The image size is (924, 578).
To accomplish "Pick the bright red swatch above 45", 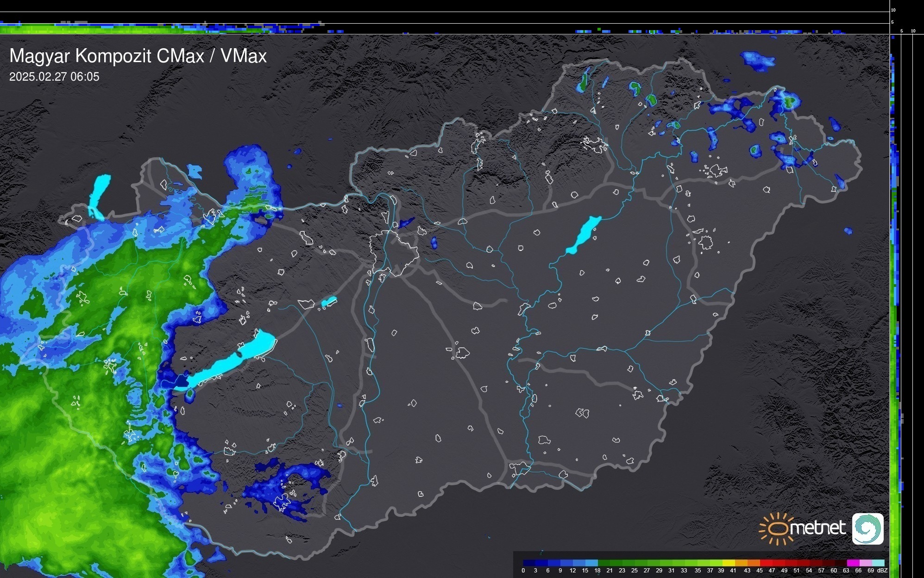I will click(766, 563).
